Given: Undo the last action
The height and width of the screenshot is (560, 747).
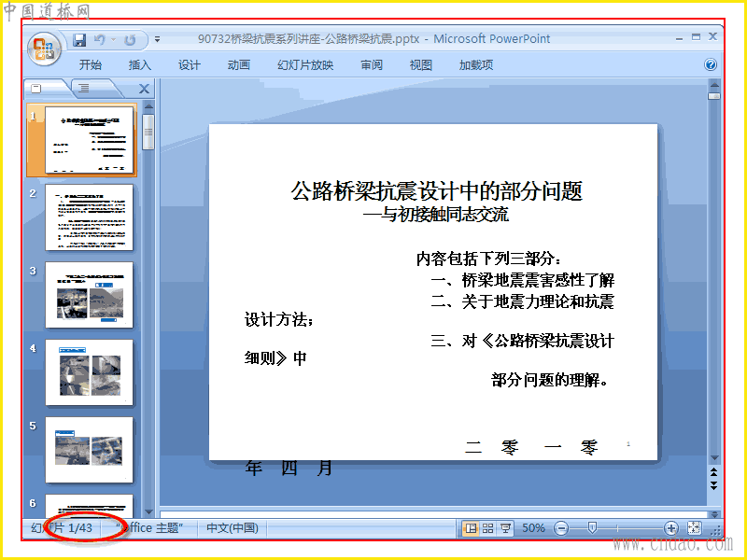Looking at the screenshot, I should [x=99, y=39].
